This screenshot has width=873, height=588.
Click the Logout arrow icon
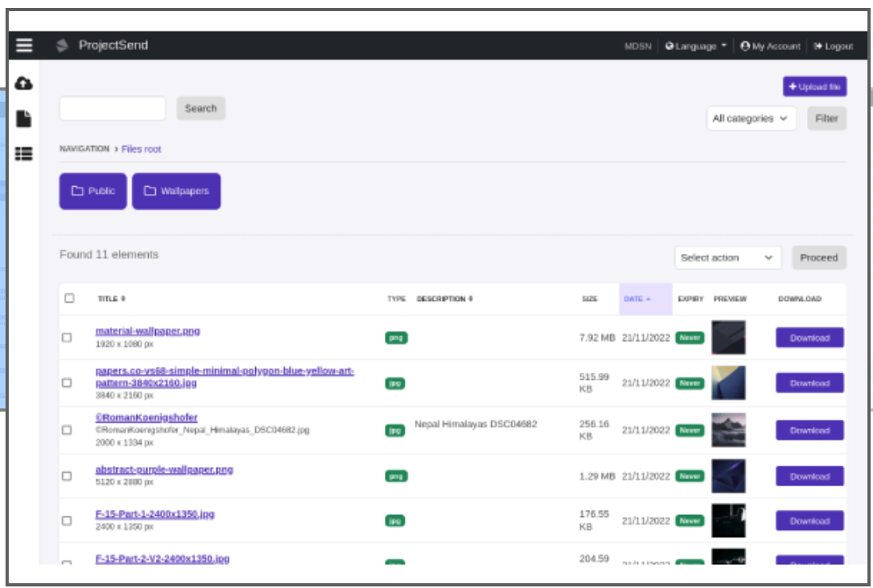(819, 46)
